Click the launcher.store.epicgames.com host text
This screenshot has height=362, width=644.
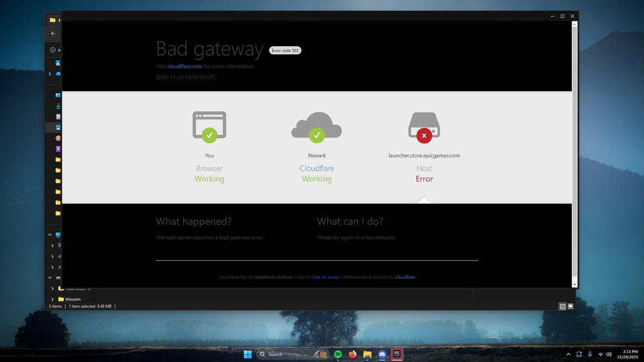(x=424, y=156)
